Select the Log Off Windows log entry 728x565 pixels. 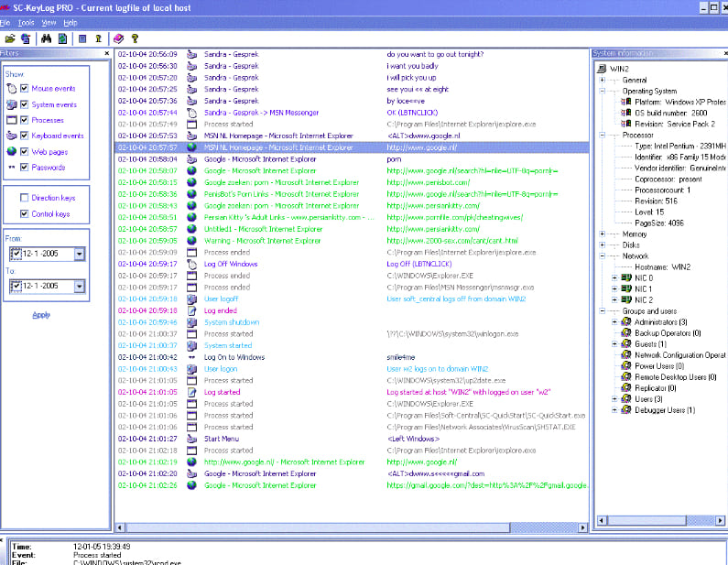click(x=231, y=264)
